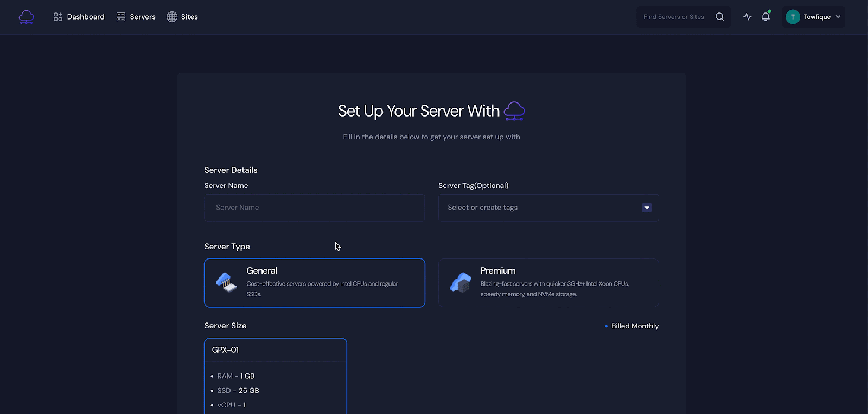Click the cloud logo in the navbar
The height and width of the screenshot is (414, 868).
tap(26, 17)
